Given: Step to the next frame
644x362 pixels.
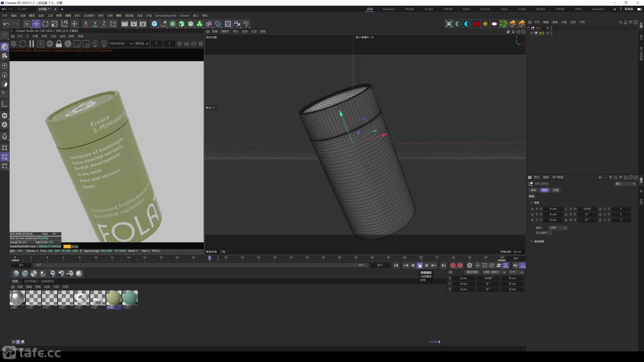Looking at the screenshot, I should click(427, 265).
